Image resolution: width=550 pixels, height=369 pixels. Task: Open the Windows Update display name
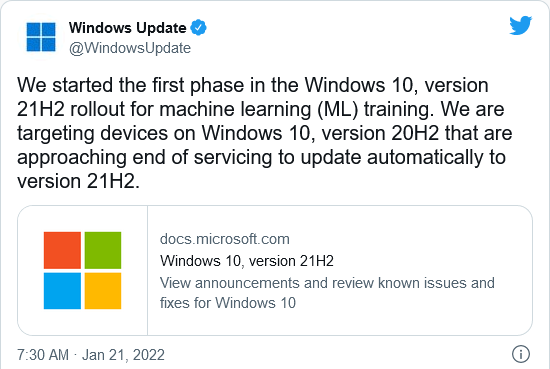coord(127,28)
